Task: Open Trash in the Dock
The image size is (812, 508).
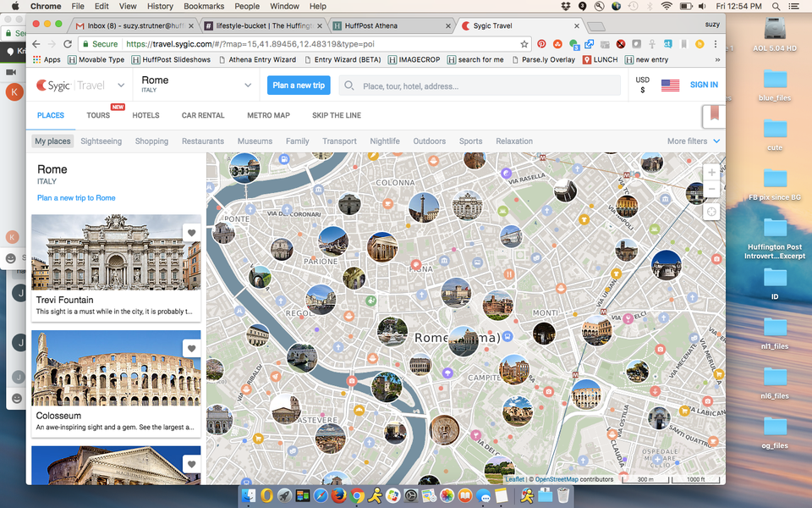Action: 563,496
